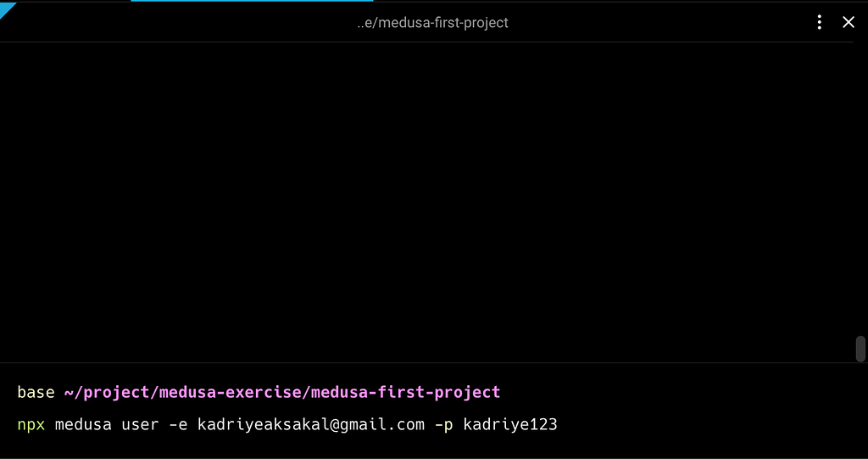Screen dimensions: 868x459
Task: Click the ~/project/medusa-exercise/medusa-first-project path
Action: click(x=282, y=393)
